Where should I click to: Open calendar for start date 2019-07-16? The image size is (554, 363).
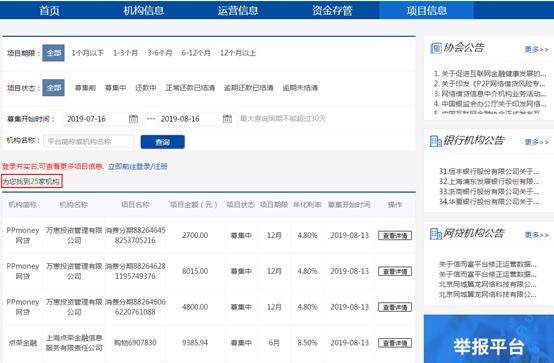[133, 119]
